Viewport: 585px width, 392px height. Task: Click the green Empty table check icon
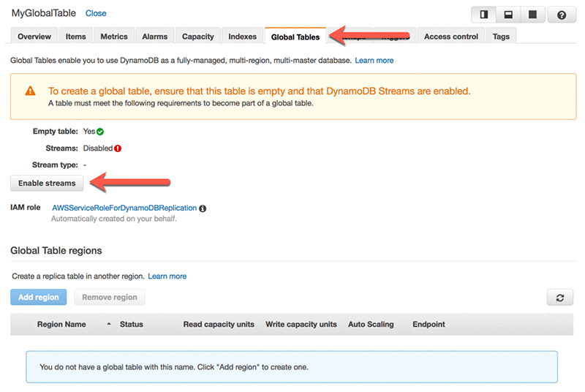point(100,132)
